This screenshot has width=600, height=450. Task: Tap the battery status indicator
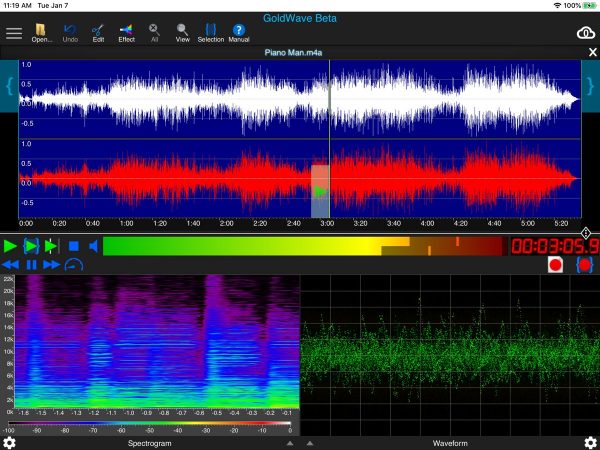point(590,5)
